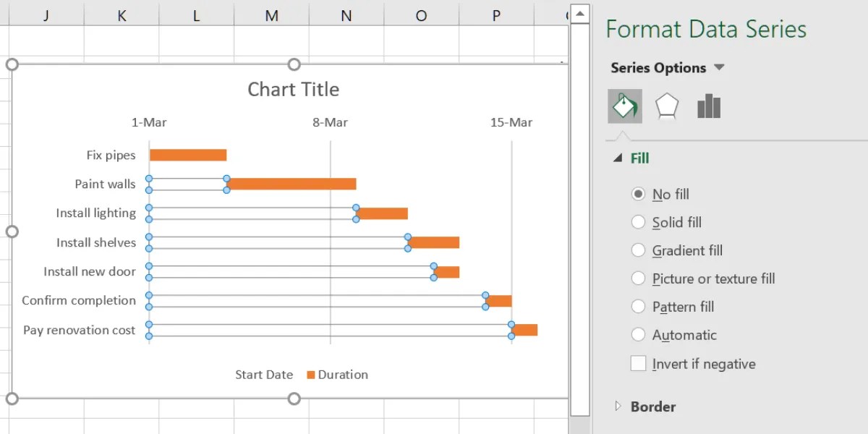Image resolution: width=868 pixels, height=434 pixels.
Task: Open the Fill & Line paint bucket icon
Action: pyautogui.click(x=624, y=105)
